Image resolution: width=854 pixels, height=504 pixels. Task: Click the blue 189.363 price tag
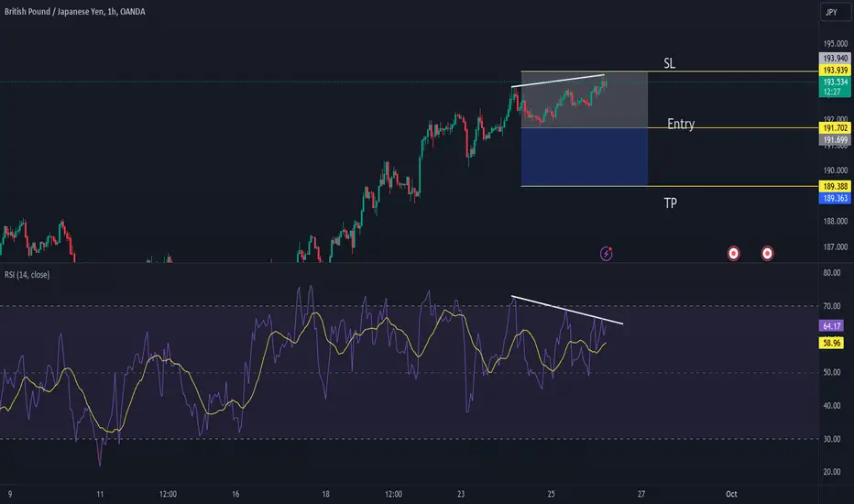click(x=835, y=198)
